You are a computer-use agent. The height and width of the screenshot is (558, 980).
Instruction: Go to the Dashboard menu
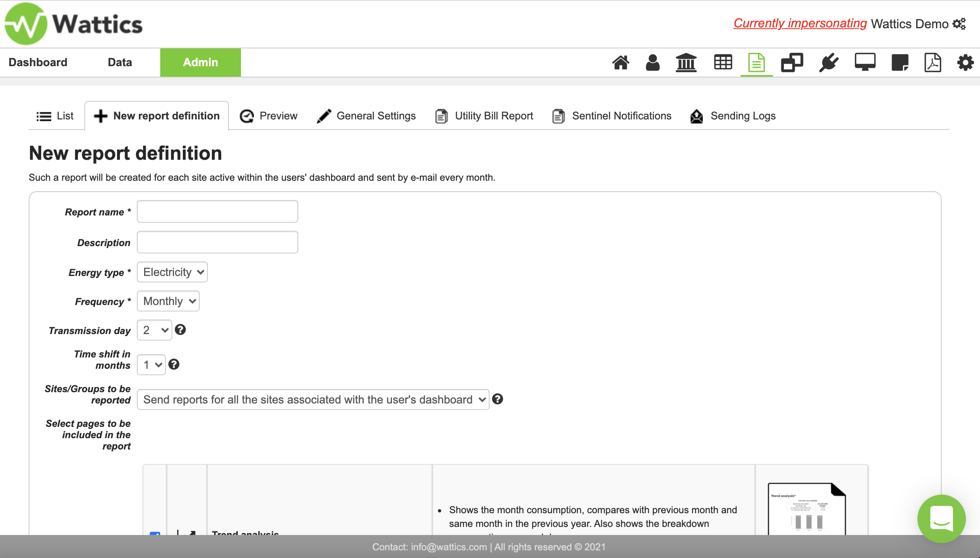[38, 62]
